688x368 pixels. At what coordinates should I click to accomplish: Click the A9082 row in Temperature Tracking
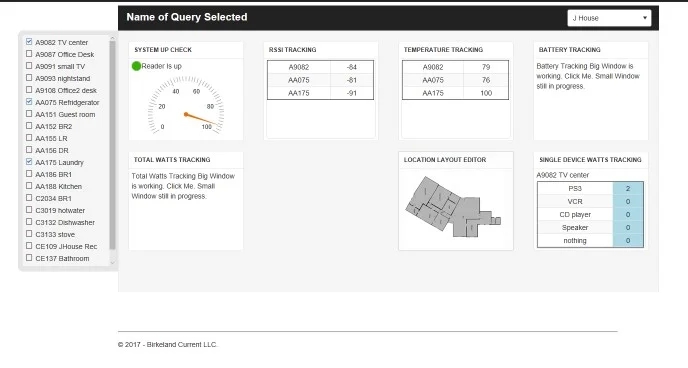(x=455, y=67)
